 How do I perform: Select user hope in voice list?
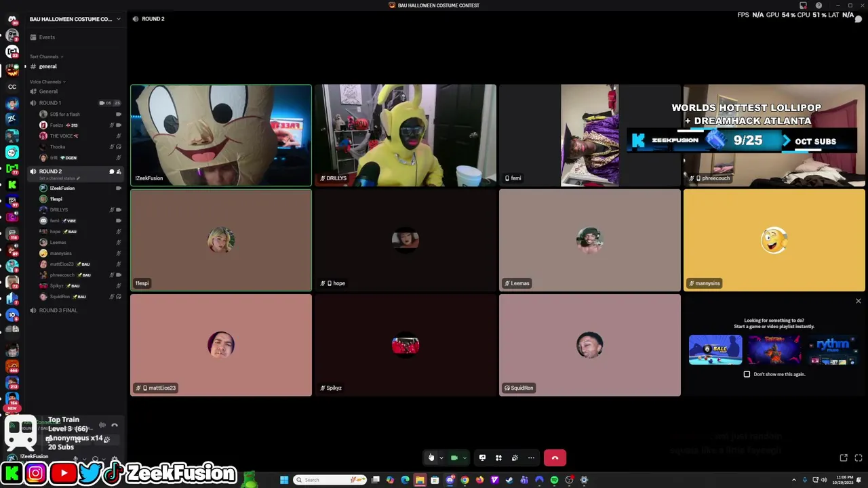pos(79,232)
